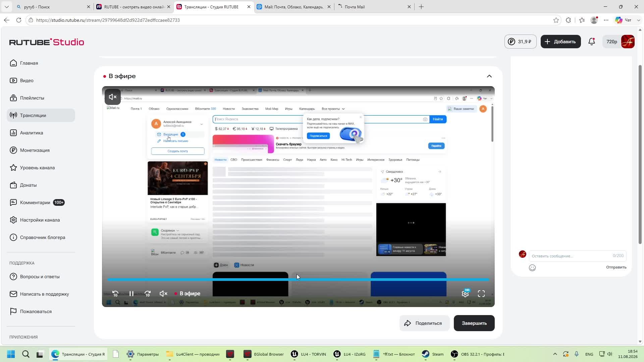
Task: Click the info icon next to Справочник блогера
Action: pos(13,237)
